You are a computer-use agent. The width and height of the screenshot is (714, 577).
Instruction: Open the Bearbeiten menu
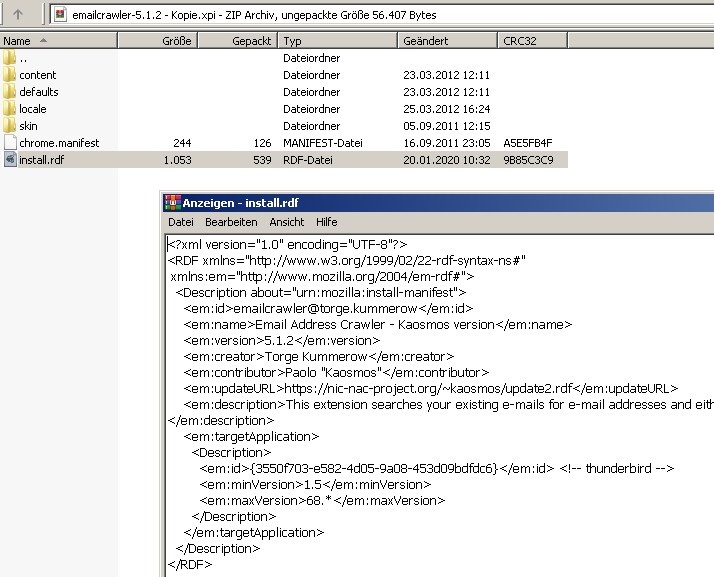(x=231, y=222)
